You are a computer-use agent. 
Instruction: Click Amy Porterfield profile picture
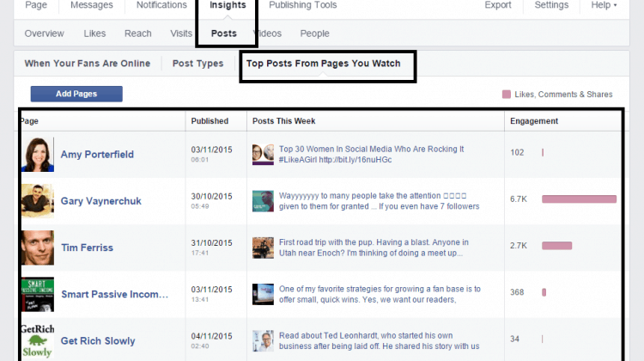coord(38,155)
